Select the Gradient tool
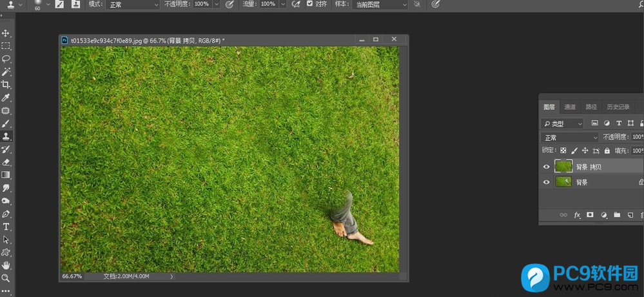 pyautogui.click(x=6, y=175)
